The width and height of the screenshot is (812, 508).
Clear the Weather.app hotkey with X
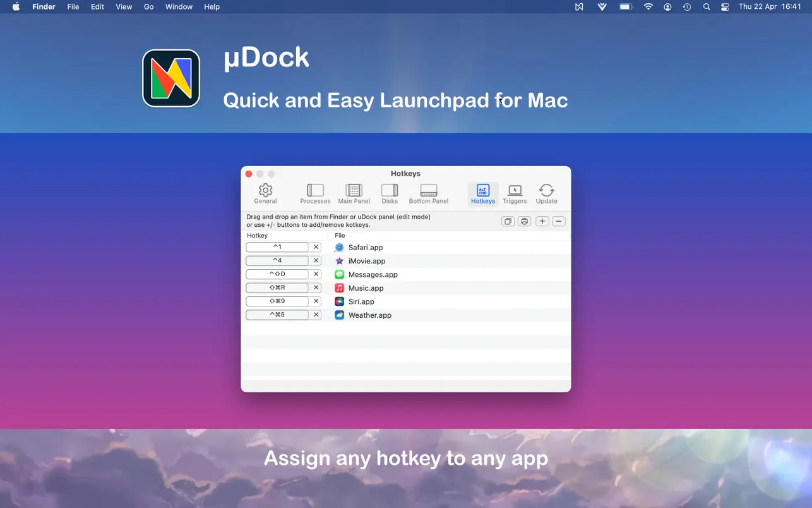tap(316, 315)
